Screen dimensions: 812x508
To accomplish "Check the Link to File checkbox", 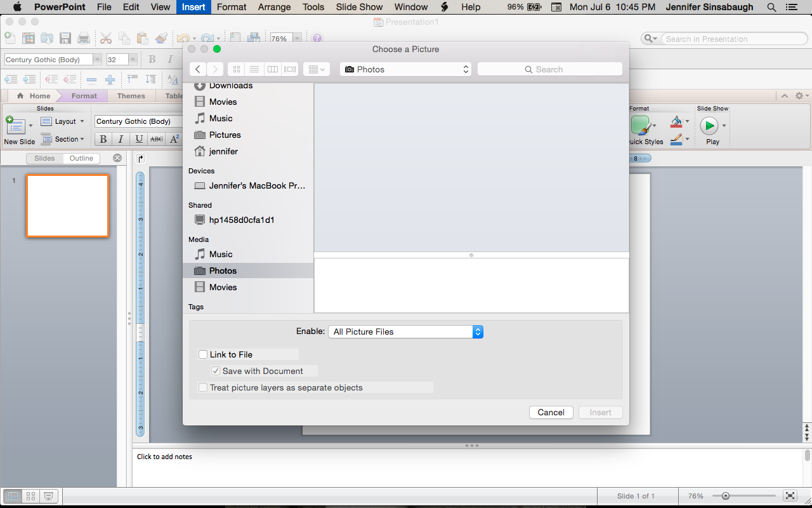I will [x=203, y=354].
